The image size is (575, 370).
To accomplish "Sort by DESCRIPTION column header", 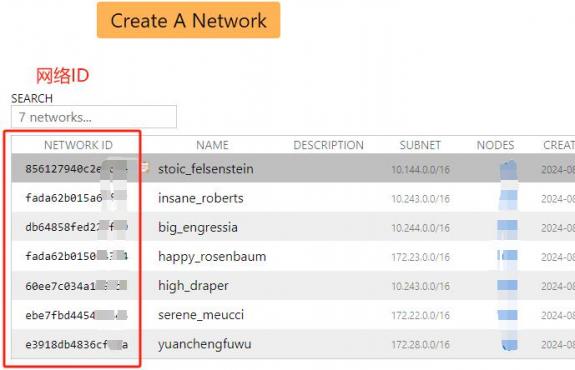I will pyautogui.click(x=329, y=145).
